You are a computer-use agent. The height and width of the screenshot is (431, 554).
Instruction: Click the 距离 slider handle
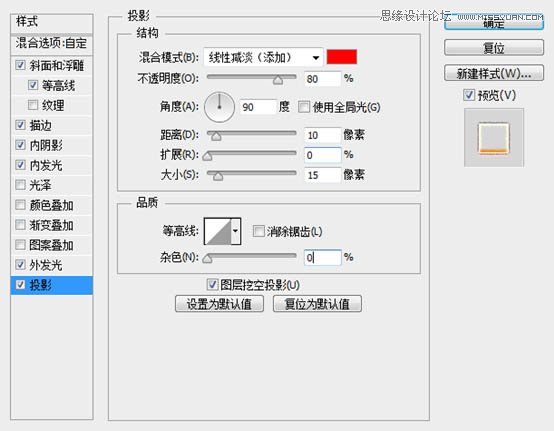pos(216,136)
